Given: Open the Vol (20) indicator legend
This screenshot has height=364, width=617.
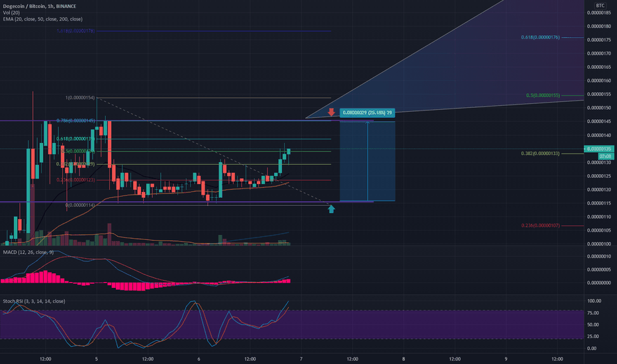Looking at the screenshot, I should tap(11, 13).
